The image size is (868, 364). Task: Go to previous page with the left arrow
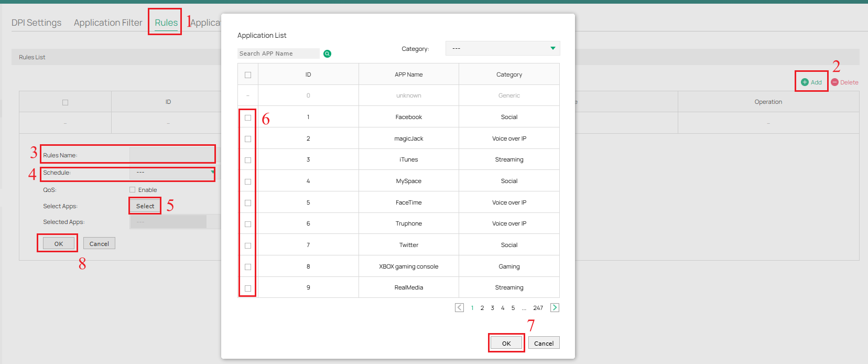point(459,308)
